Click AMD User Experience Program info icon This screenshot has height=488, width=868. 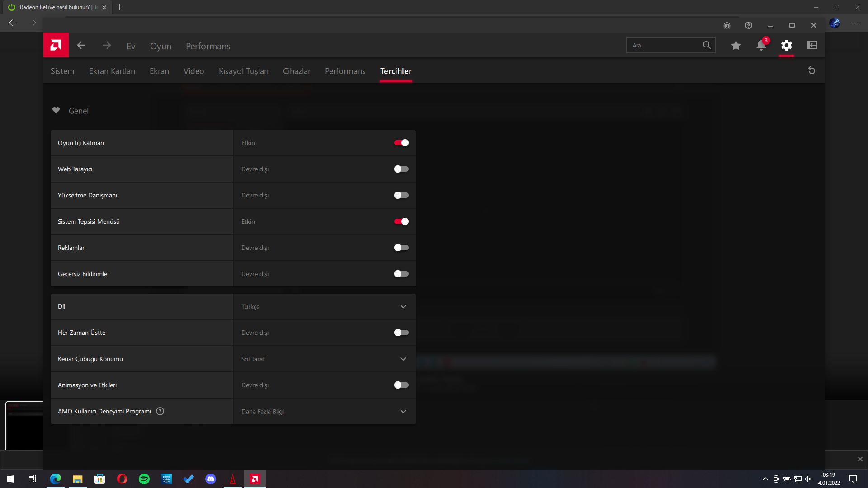160,411
